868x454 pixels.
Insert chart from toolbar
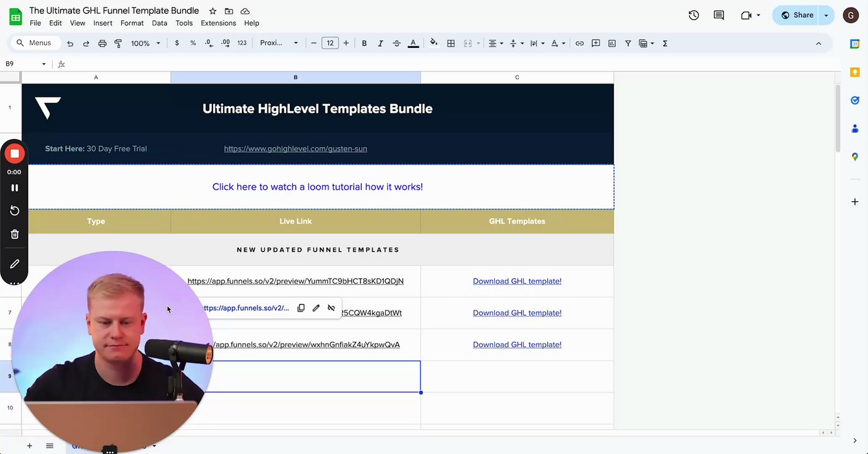[x=612, y=44]
